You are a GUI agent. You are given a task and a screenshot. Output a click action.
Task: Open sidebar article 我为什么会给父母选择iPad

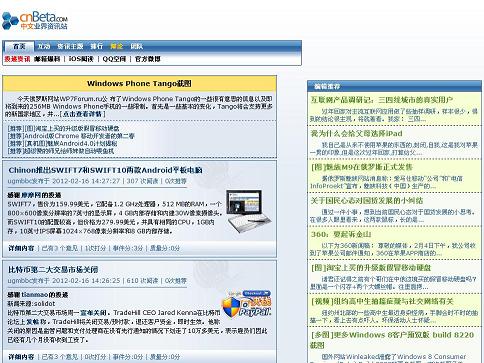click(356, 134)
